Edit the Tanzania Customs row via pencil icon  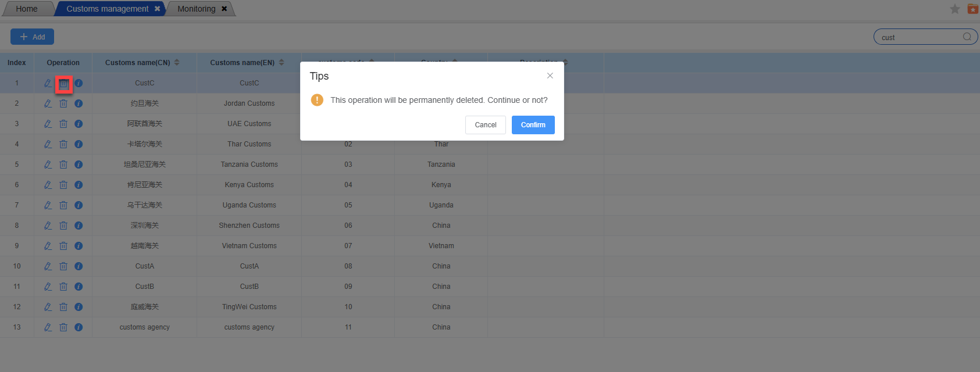click(x=48, y=164)
